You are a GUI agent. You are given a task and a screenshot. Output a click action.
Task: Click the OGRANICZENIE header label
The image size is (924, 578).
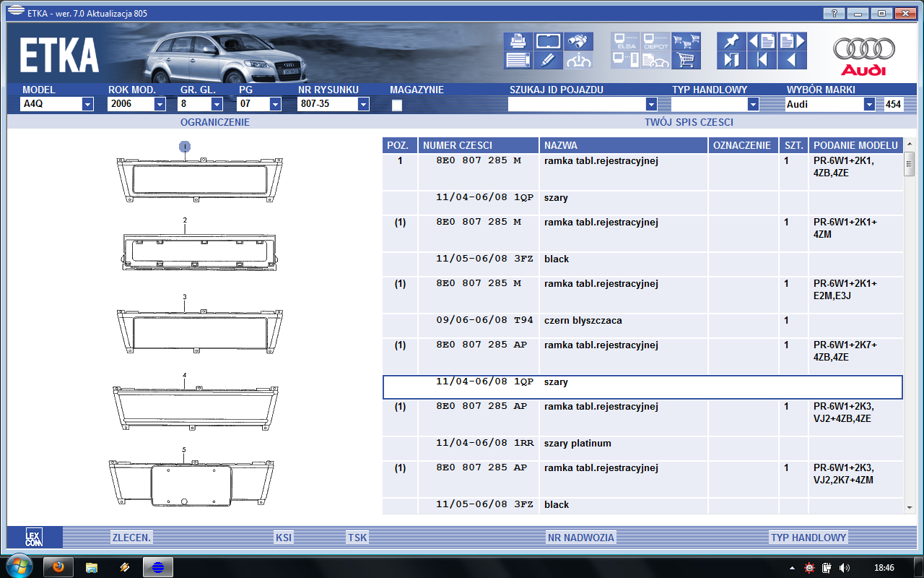(215, 122)
